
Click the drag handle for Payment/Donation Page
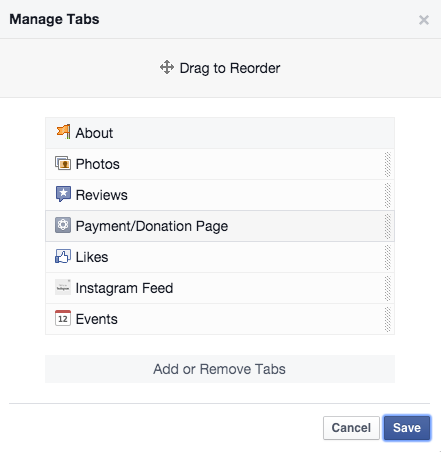pyautogui.click(x=387, y=226)
